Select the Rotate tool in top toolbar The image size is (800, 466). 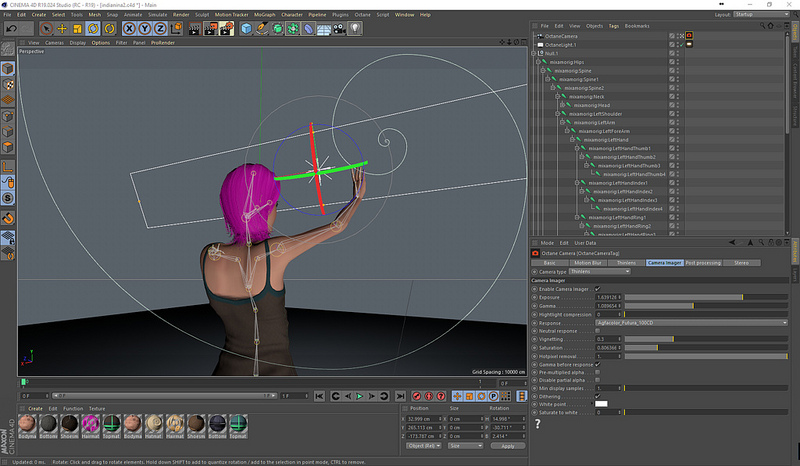(x=93, y=29)
